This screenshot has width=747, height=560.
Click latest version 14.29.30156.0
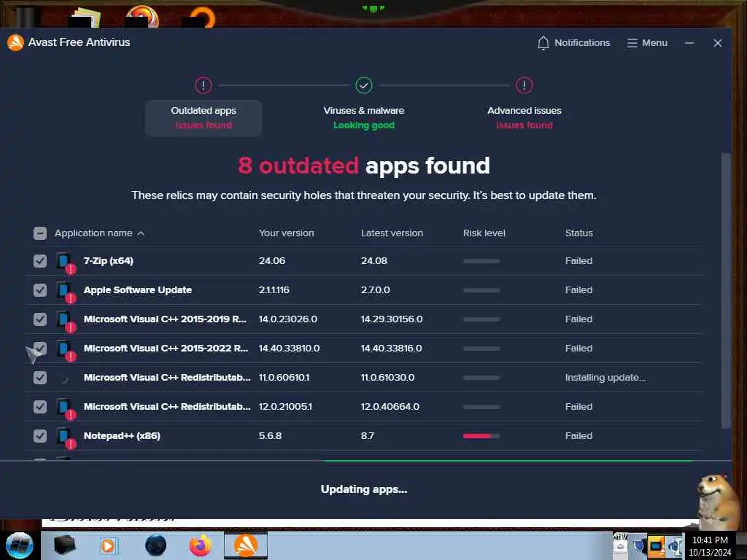point(392,319)
